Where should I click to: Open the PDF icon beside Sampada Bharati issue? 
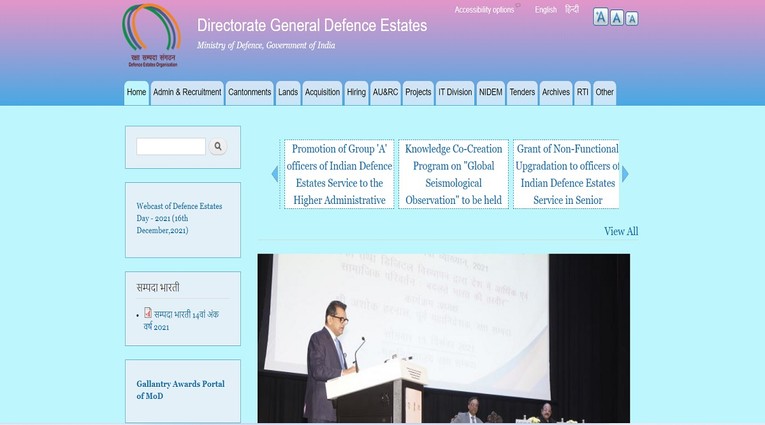pyautogui.click(x=148, y=313)
